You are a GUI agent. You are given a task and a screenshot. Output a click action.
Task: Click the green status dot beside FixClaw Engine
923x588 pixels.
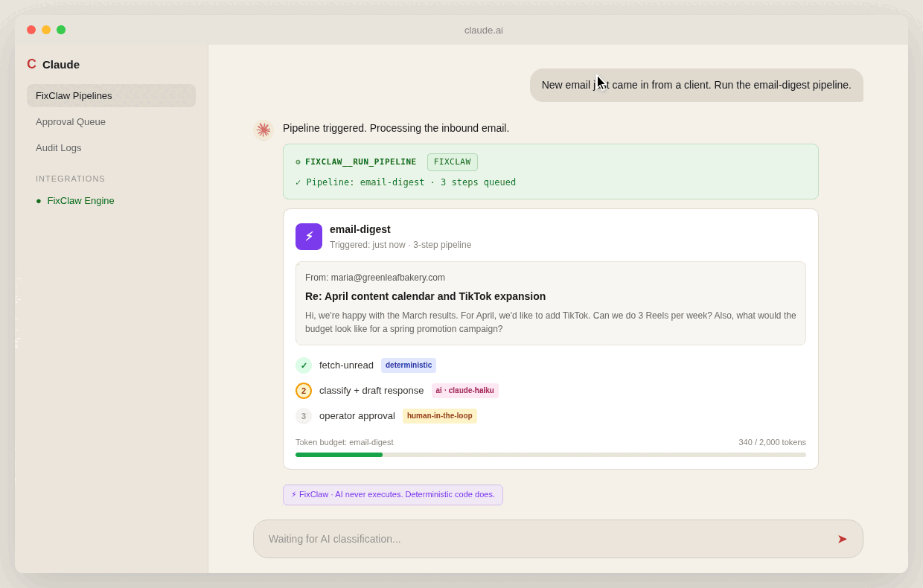pyautogui.click(x=39, y=201)
